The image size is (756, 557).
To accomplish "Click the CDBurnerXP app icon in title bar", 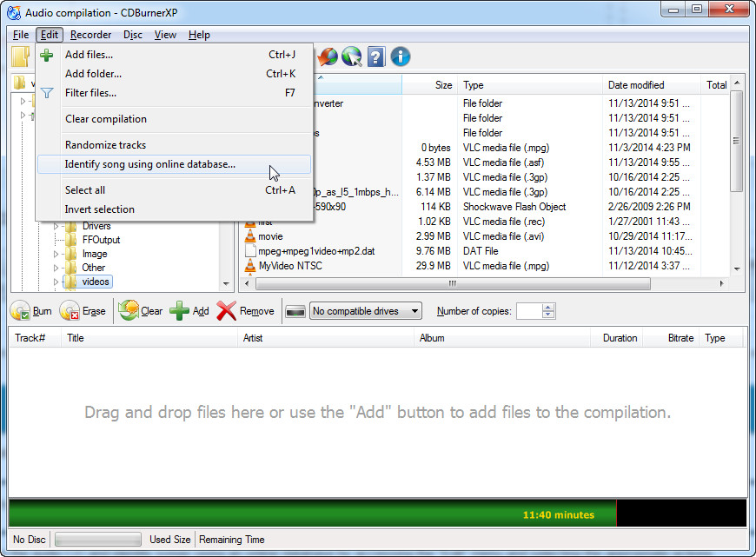I will coord(14,13).
